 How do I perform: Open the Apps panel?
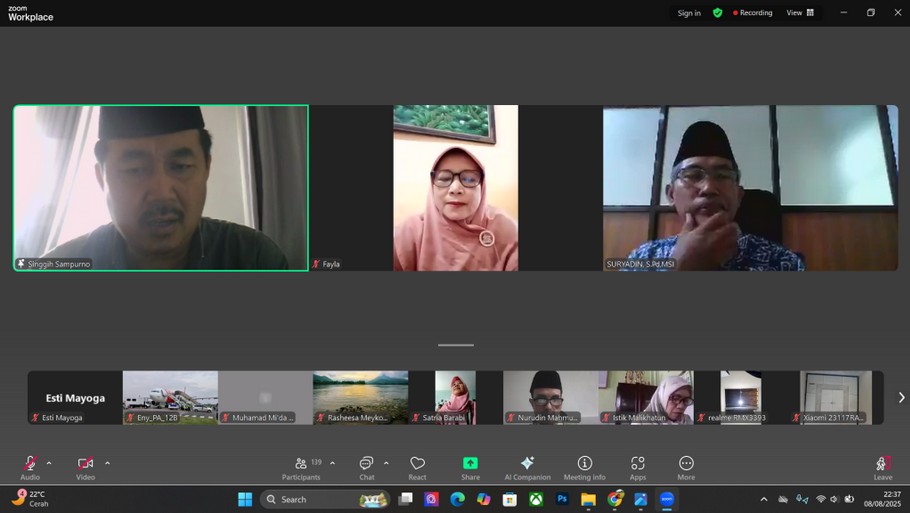coord(637,467)
